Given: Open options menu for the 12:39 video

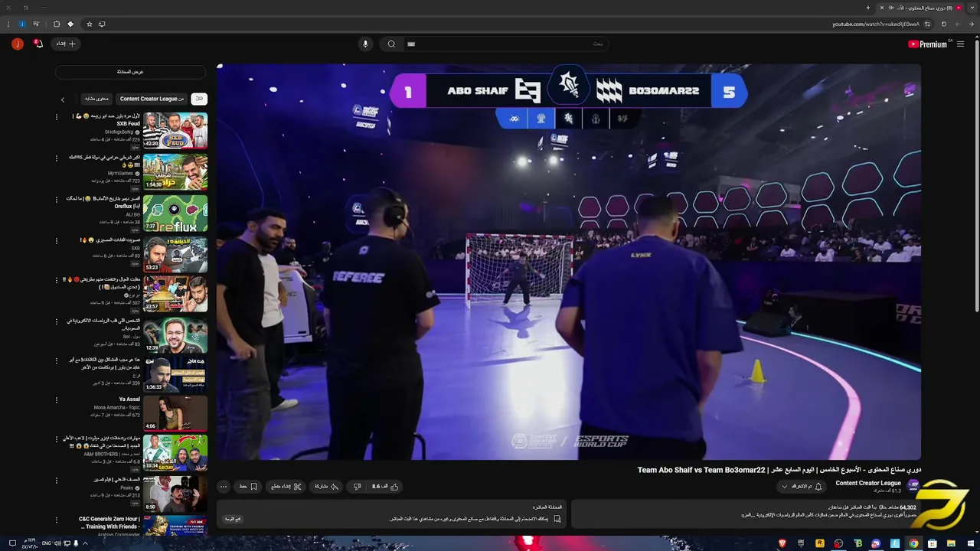Looking at the screenshot, I should (56, 321).
